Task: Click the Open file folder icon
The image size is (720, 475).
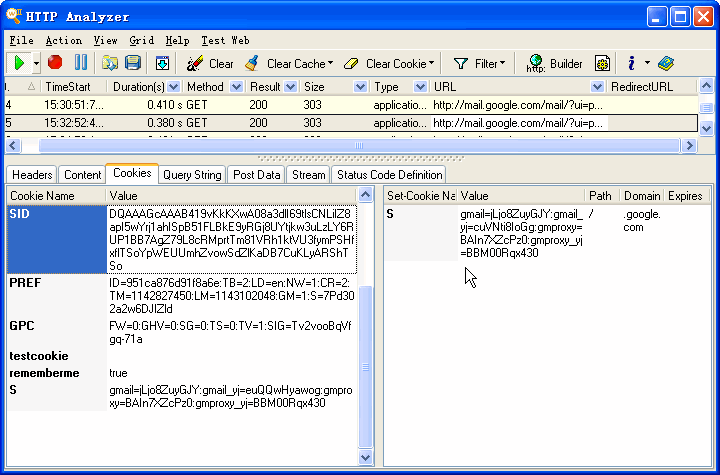Action: coord(110,63)
